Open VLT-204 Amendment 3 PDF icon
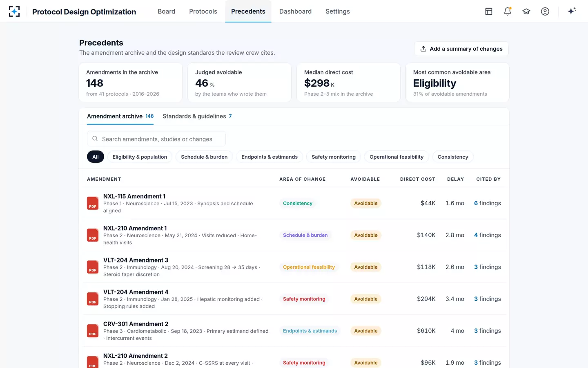This screenshot has width=588, height=368. click(93, 267)
